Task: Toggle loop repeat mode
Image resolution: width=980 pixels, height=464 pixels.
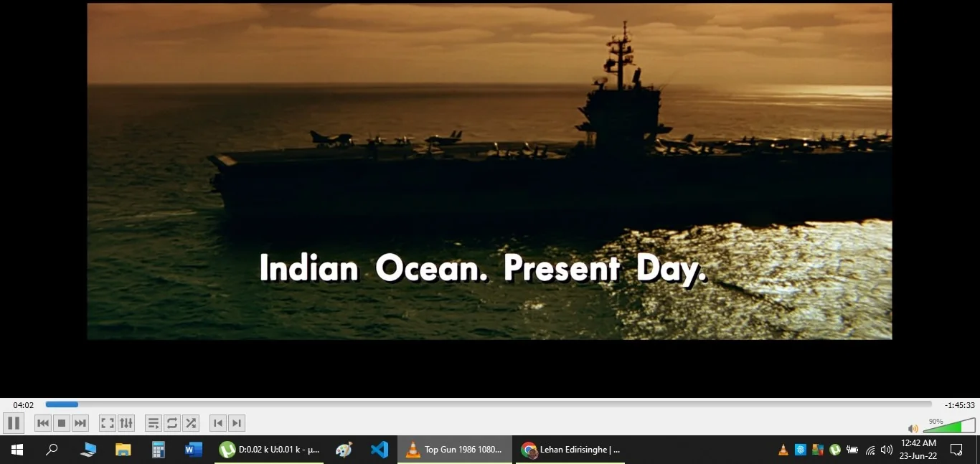Action: click(172, 423)
